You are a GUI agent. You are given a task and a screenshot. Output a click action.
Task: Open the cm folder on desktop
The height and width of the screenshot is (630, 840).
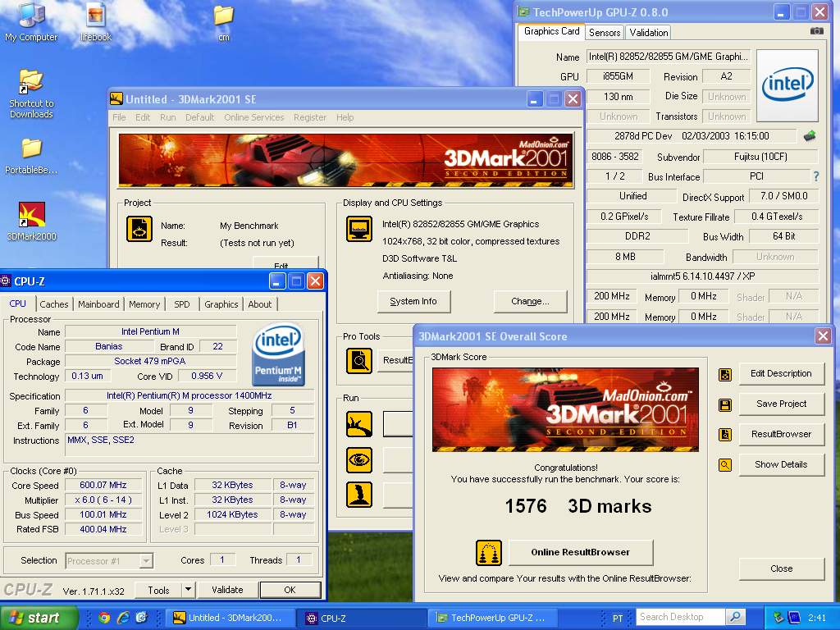(x=224, y=21)
